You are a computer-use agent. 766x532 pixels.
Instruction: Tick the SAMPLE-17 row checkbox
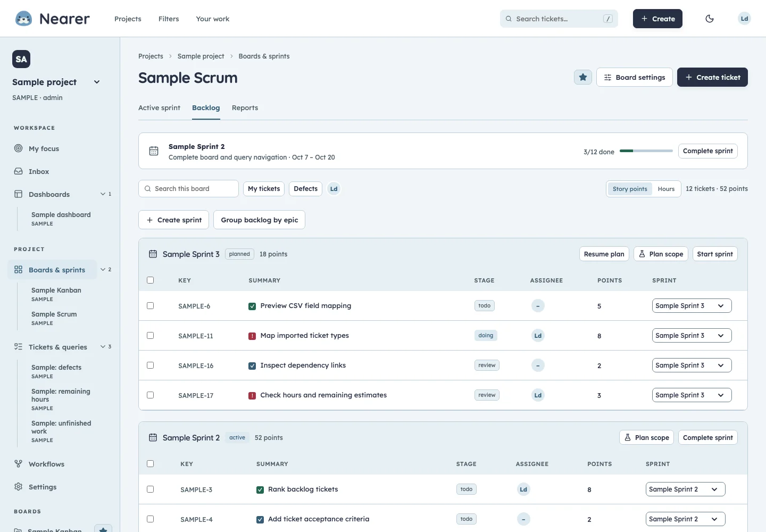[151, 395]
